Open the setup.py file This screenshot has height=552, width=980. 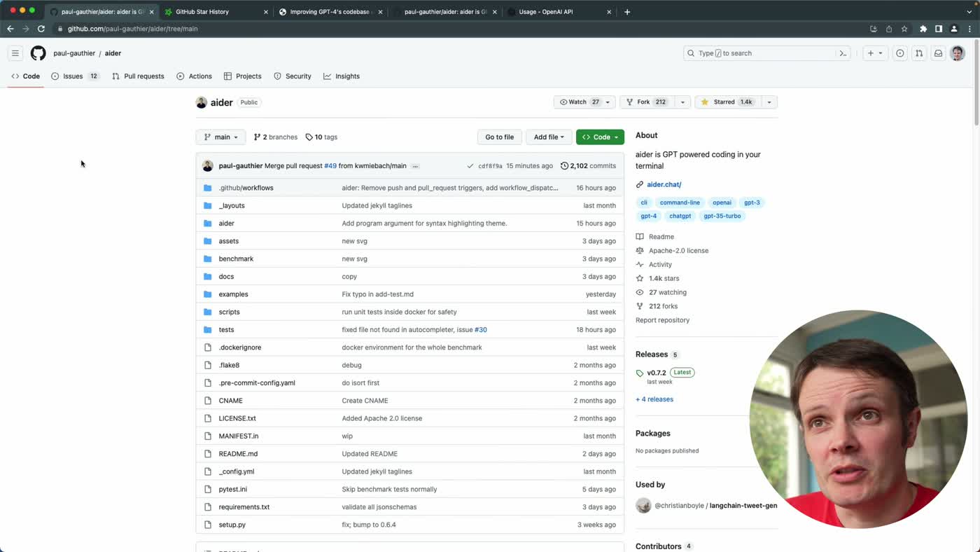point(232,525)
